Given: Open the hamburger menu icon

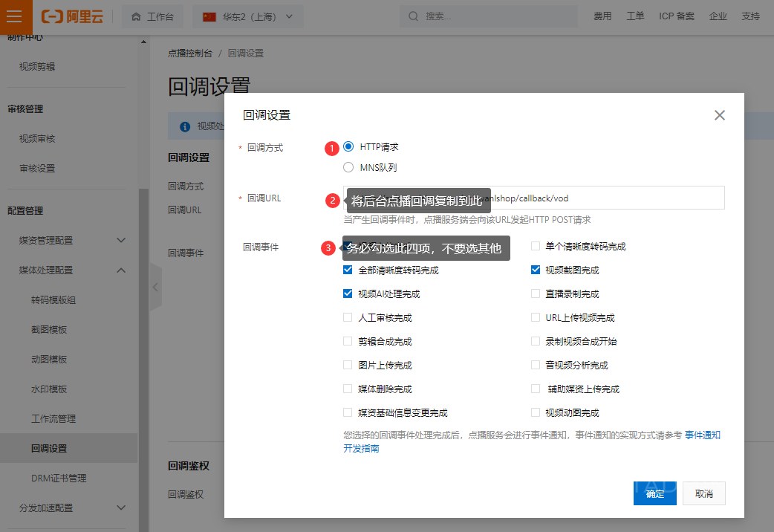Looking at the screenshot, I should coord(14,17).
